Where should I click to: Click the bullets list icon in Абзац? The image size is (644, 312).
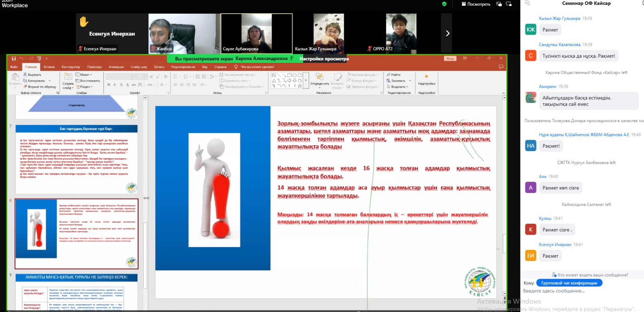click(x=176, y=76)
